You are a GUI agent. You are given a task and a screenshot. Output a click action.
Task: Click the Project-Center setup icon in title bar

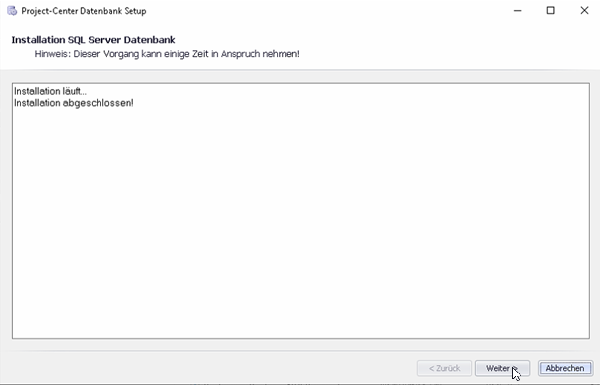pyautogui.click(x=12, y=11)
